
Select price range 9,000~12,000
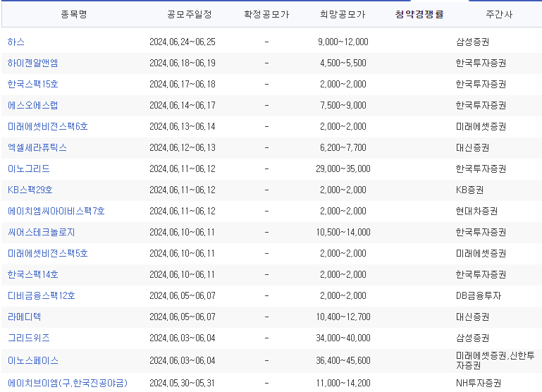pyautogui.click(x=343, y=42)
